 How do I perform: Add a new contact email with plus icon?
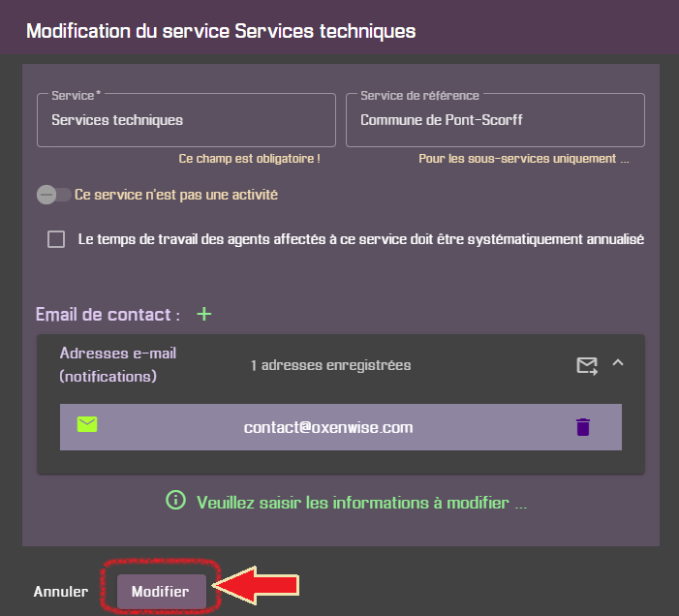[x=204, y=314]
